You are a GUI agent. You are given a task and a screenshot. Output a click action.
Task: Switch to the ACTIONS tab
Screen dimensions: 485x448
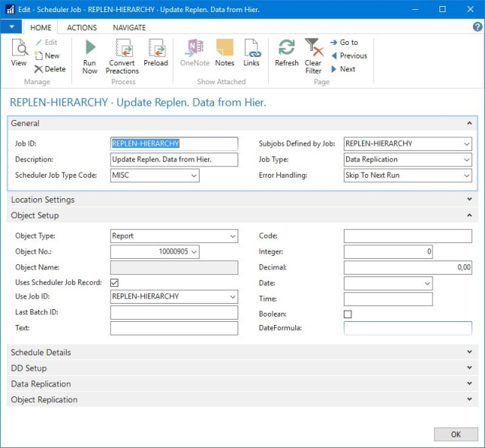click(x=82, y=27)
